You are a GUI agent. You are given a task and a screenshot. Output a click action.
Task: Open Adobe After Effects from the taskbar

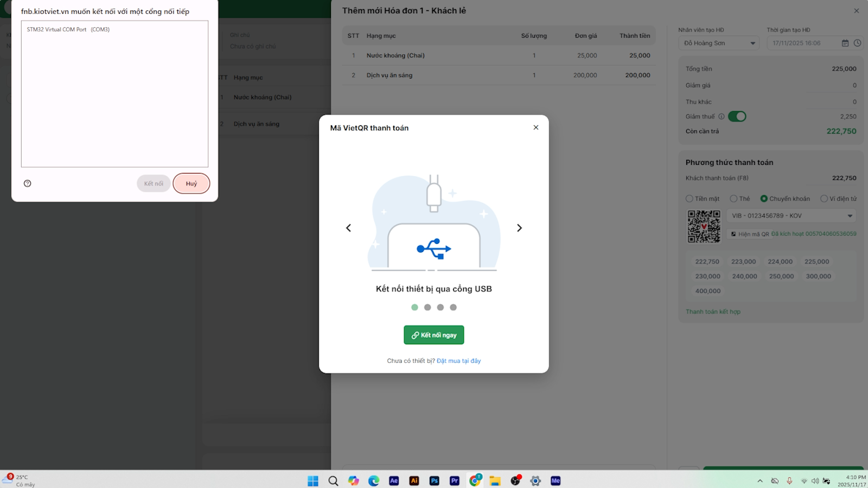tap(394, 481)
